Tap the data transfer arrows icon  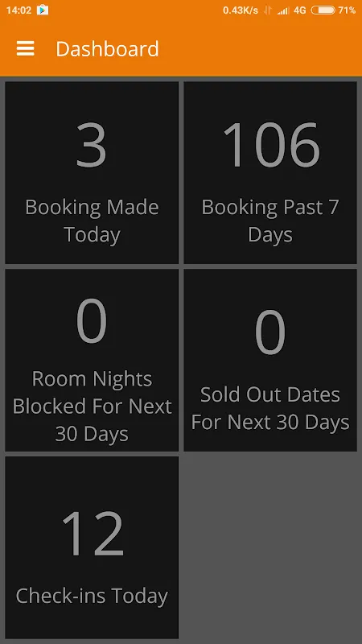click(268, 10)
